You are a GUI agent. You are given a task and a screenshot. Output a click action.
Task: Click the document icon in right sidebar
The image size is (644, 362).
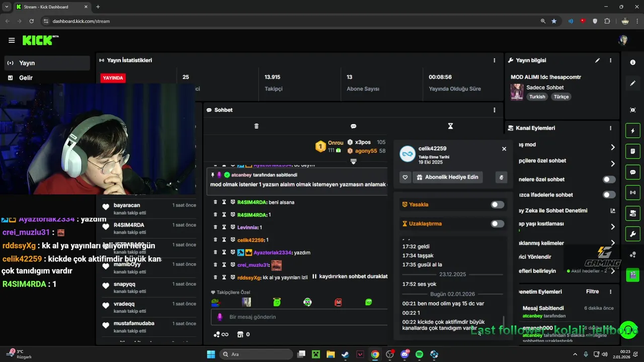pyautogui.click(x=633, y=151)
